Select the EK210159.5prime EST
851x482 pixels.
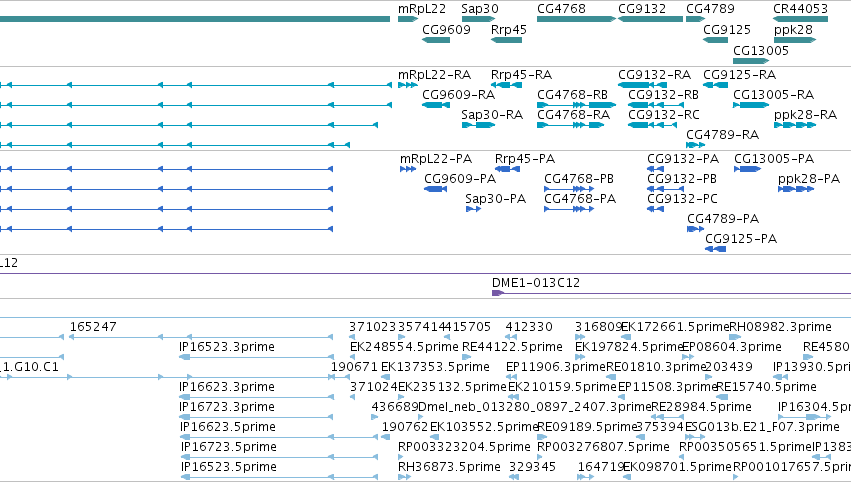tap(513, 397)
